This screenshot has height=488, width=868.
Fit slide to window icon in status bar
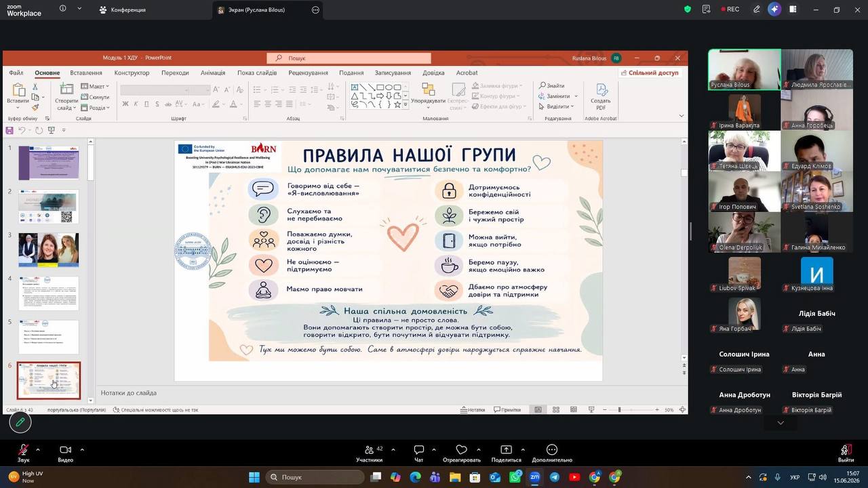point(682,409)
